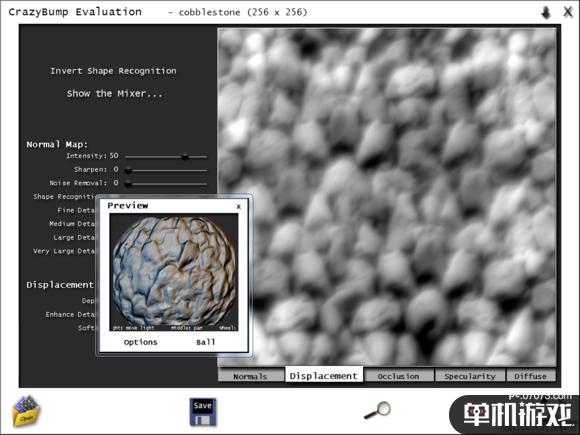
Task: Click the Sharpen slider handle
Action: pyautogui.click(x=128, y=170)
